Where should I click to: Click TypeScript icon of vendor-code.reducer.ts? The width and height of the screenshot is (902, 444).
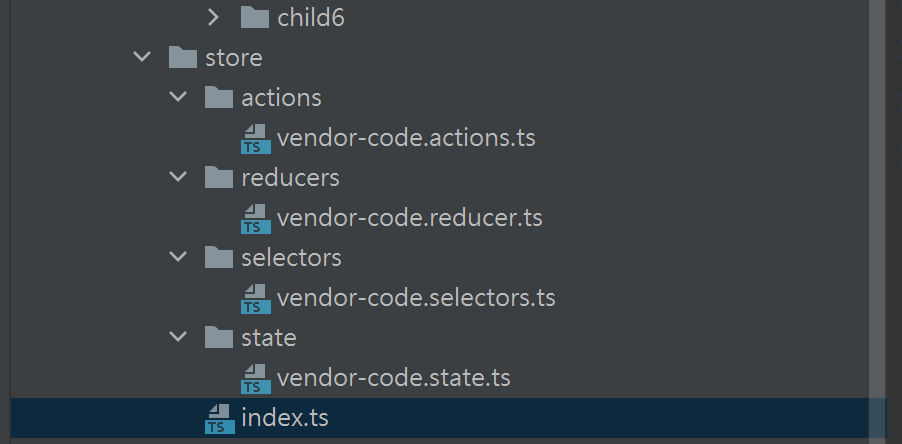(x=256, y=218)
